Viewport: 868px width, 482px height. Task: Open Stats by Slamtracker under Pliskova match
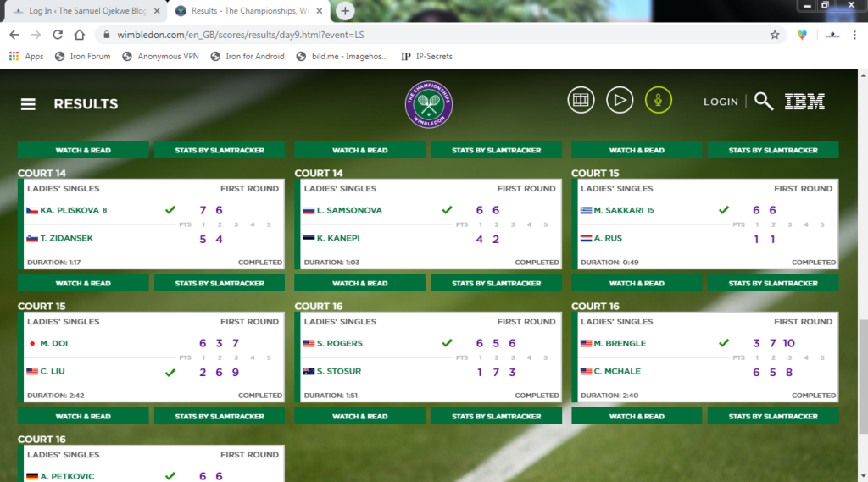tap(220, 283)
